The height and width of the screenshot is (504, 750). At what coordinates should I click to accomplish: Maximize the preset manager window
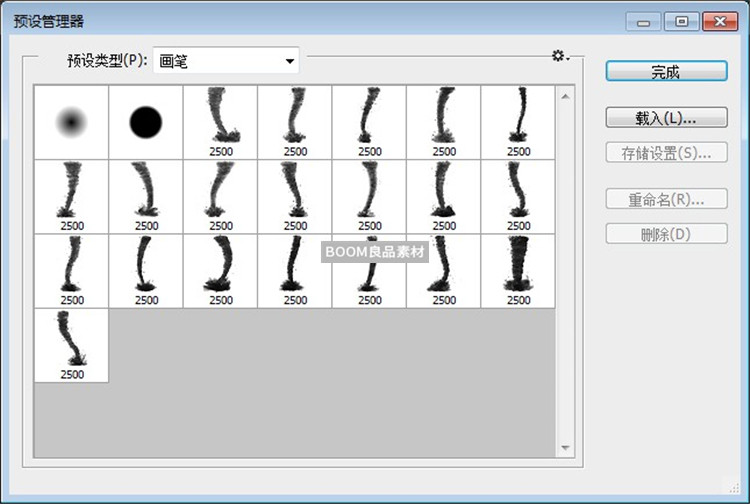pos(682,21)
